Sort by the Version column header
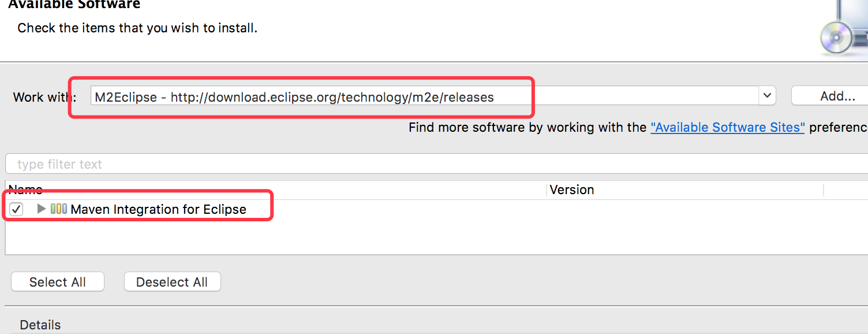 [572, 190]
